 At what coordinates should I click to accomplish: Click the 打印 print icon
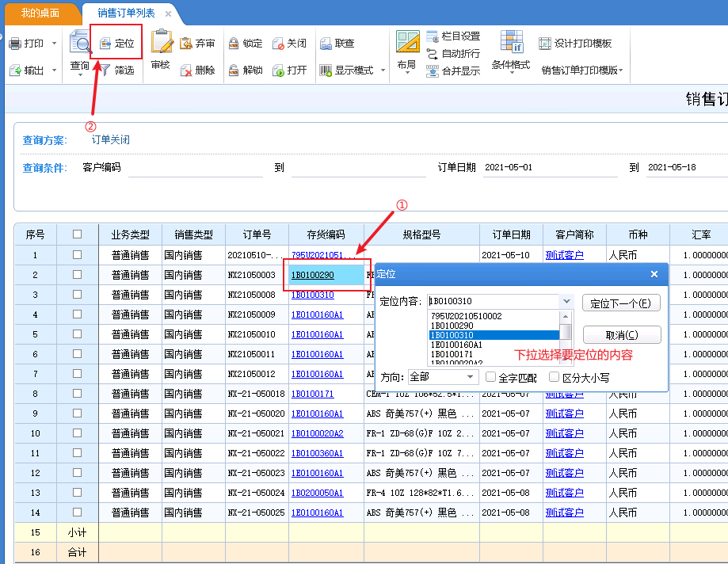(15, 44)
